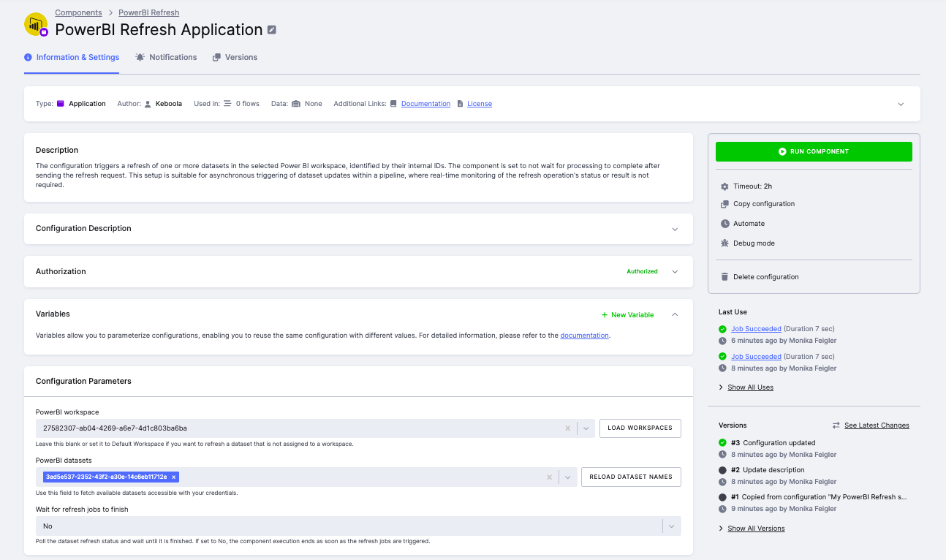The image size is (946, 560).
Task: Click the Automate clock icon
Action: 724,224
